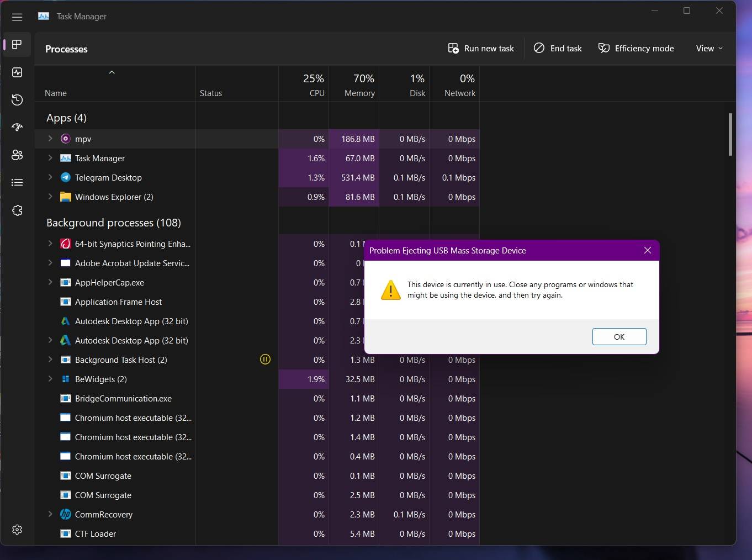
Task: Expand the BeWidgets (2) group
Action: coord(49,379)
